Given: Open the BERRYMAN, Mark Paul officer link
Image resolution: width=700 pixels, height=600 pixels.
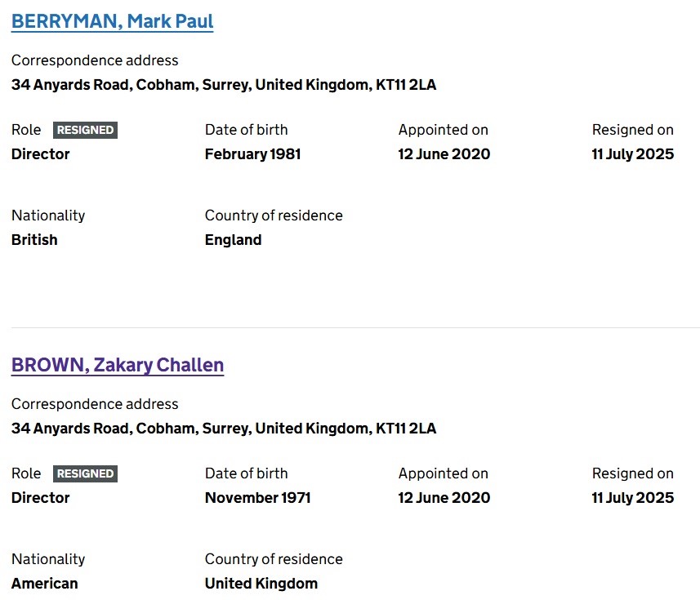Looking at the screenshot, I should (112, 21).
